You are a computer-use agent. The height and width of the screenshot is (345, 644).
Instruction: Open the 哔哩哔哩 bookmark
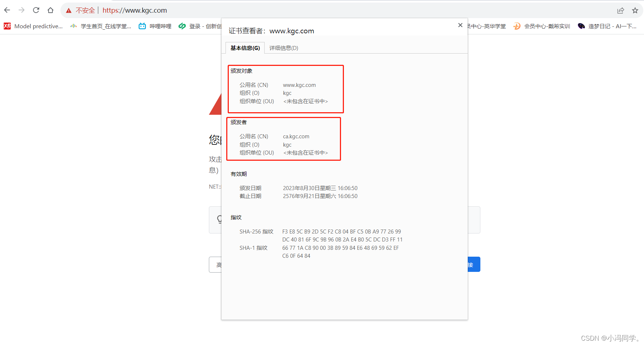(x=155, y=26)
